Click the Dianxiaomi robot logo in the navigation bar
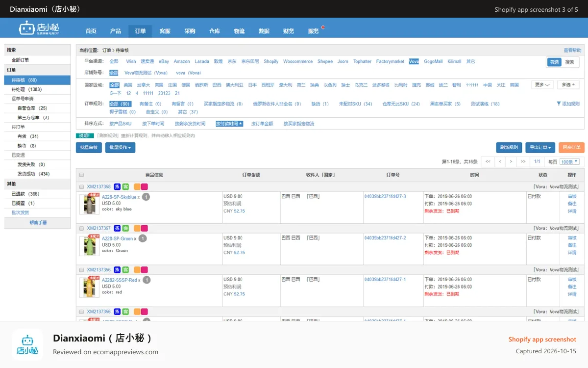This screenshot has width=588, height=368. click(x=39, y=28)
